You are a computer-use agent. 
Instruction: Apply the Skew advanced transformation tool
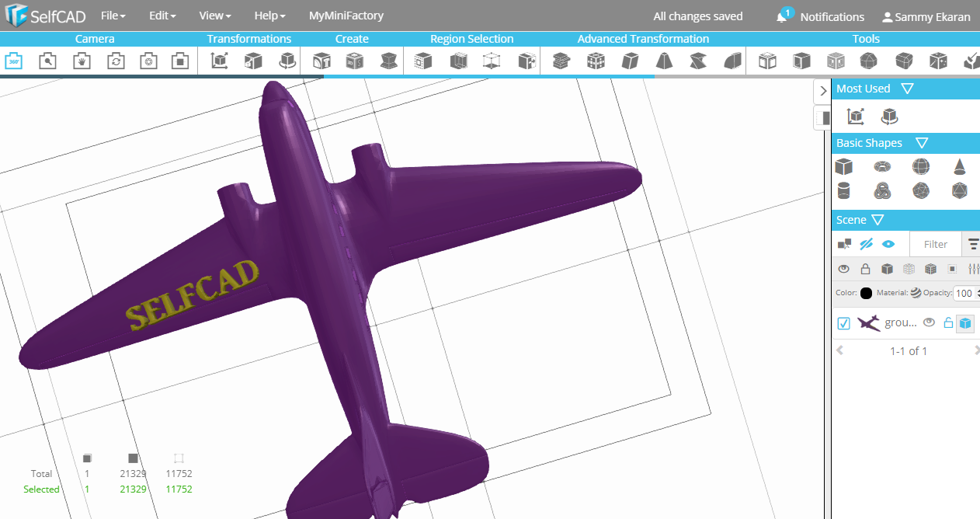coord(630,61)
